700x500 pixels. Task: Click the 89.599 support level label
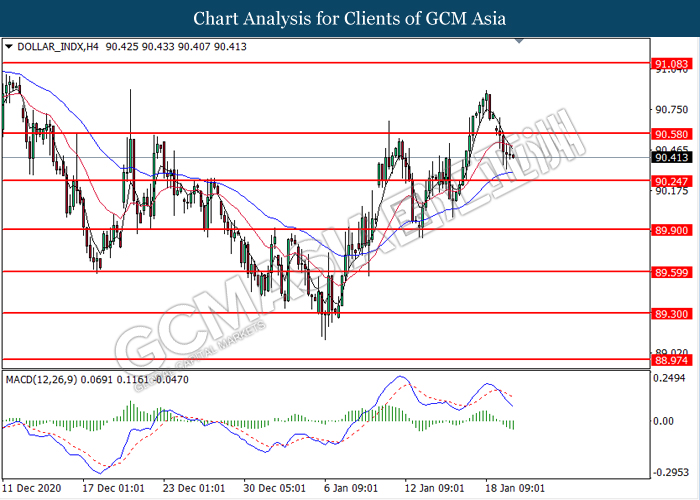tap(669, 272)
